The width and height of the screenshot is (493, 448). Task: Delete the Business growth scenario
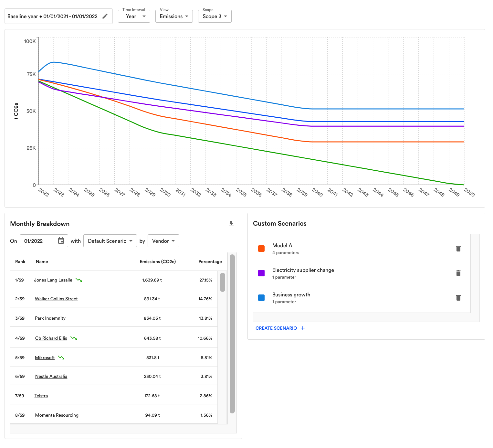click(x=458, y=298)
